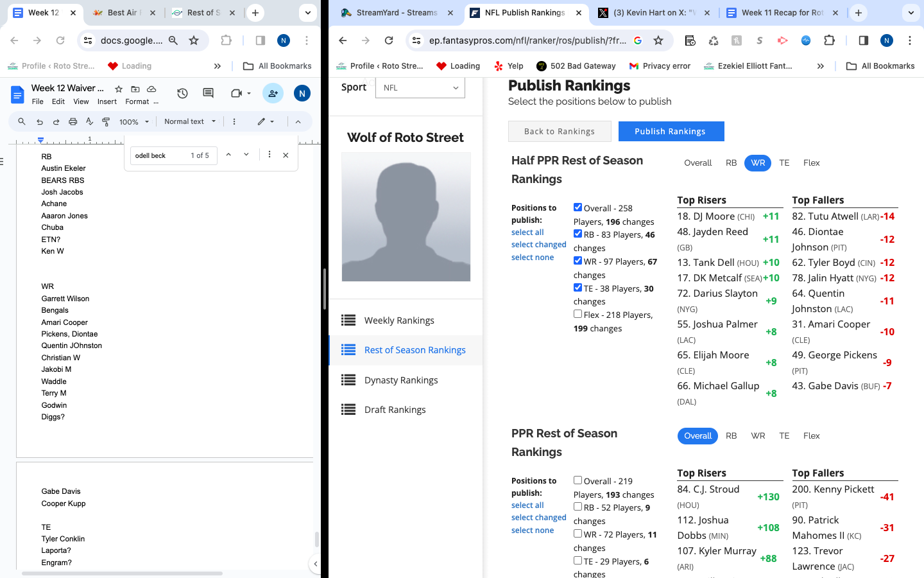Click the cloud save status icon

pyautogui.click(x=151, y=89)
